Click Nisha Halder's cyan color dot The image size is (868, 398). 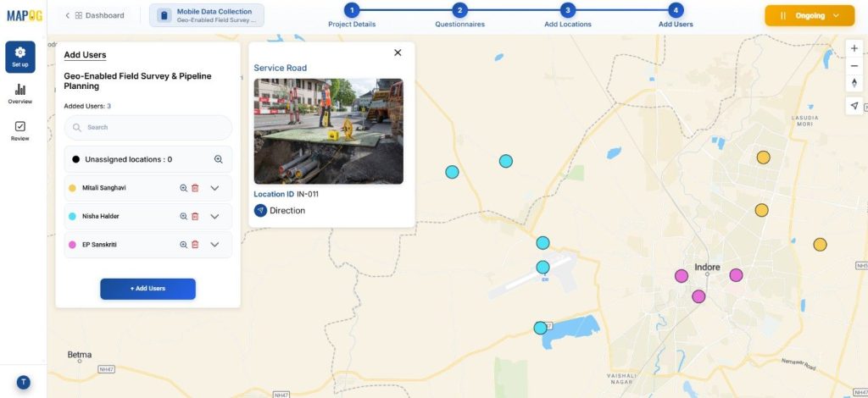(x=72, y=216)
